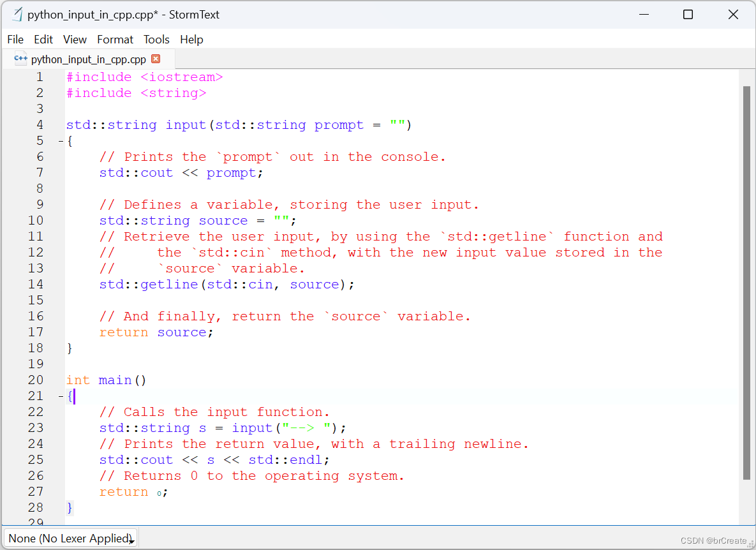The image size is (756, 550).
Task: Click the '#include <iostream>' line
Action: (145, 77)
